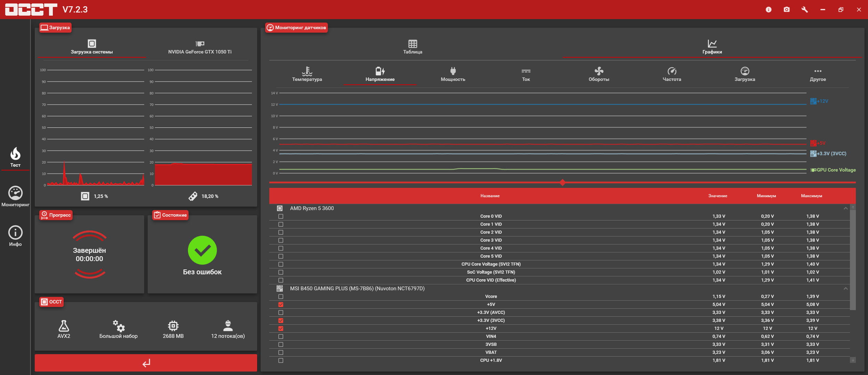This screenshot has height=375, width=868.
Task: Select the Мощность sensor category
Action: tap(453, 74)
